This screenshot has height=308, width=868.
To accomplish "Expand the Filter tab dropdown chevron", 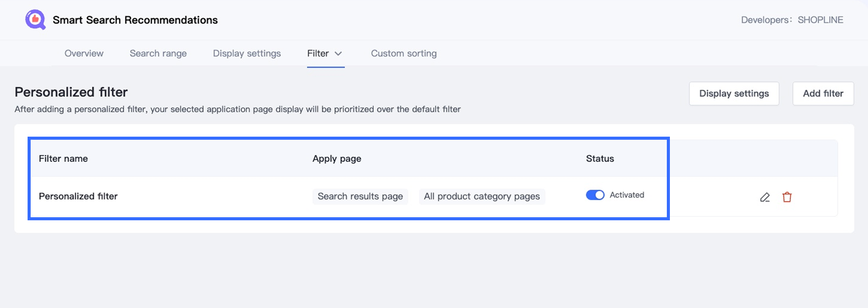I will tap(338, 54).
